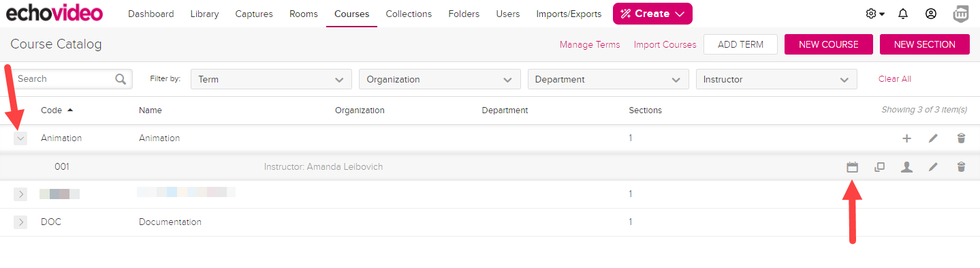Collapse the Animation course row

[x=20, y=138]
